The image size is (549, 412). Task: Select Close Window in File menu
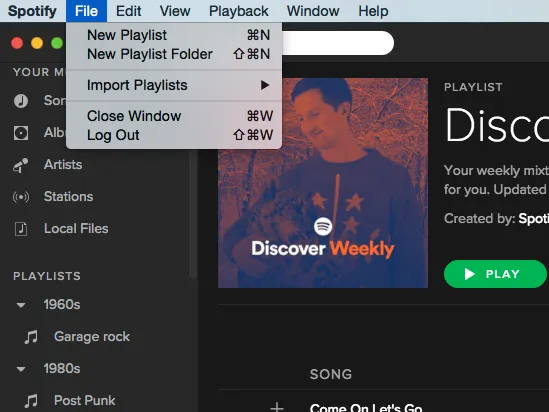click(x=174, y=116)
